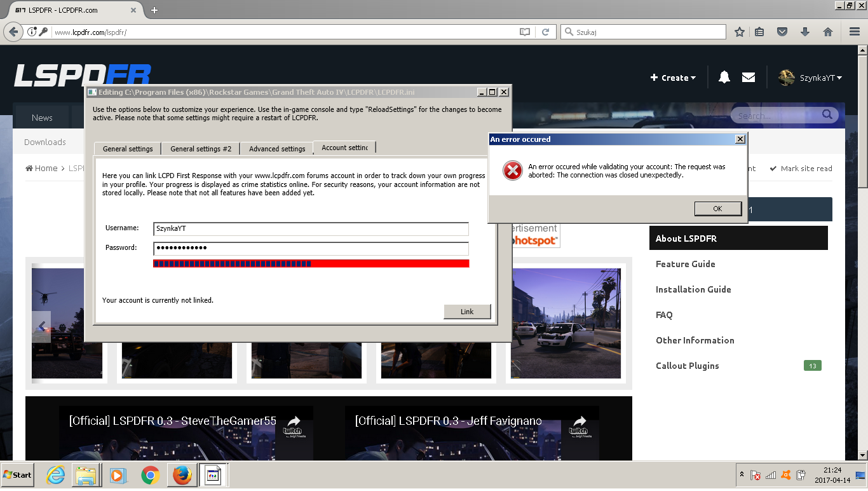Open the Avast tray icon

point(785,475)
